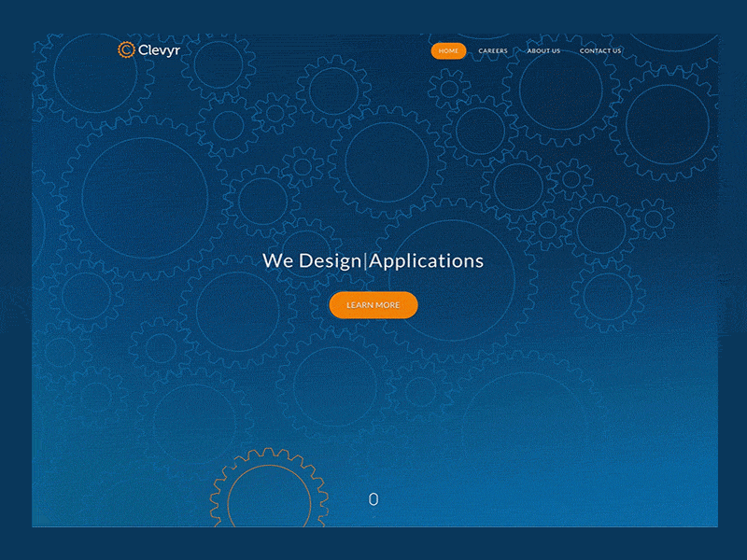Open the CAREERS section from the navbar
The height and width of the screenshot is (560, 747).
pyautogui.click(x=493, y=50)
